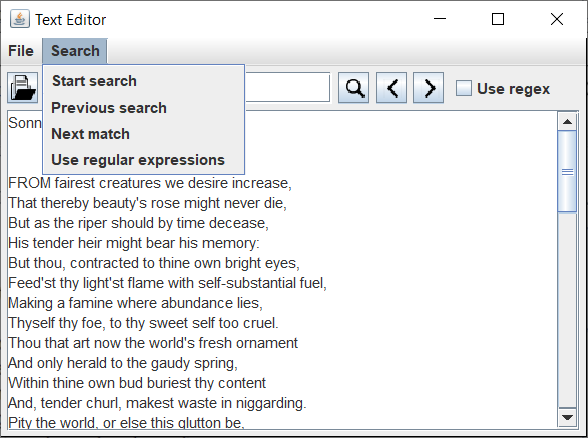Screen dimensions: 588x438
Task: Click the scrollbar up arrow
Action: (567, 122)
